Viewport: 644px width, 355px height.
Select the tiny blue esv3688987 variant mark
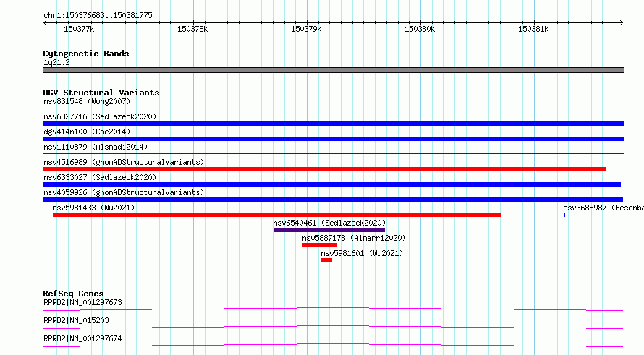pyautogui.click(x=564, y=215)
